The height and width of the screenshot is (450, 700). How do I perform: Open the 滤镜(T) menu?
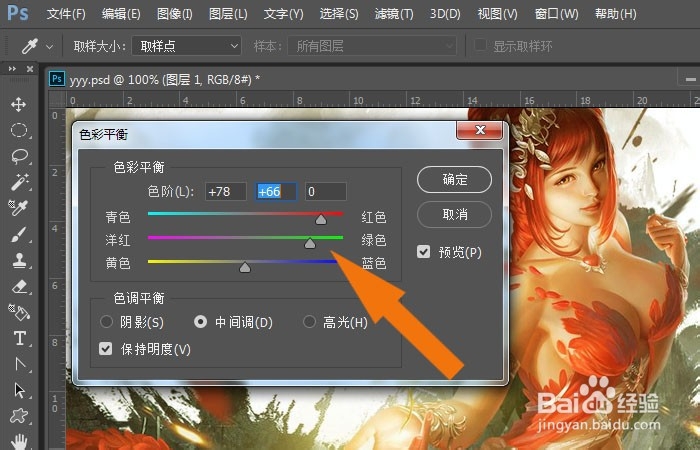tap(394, 14)
